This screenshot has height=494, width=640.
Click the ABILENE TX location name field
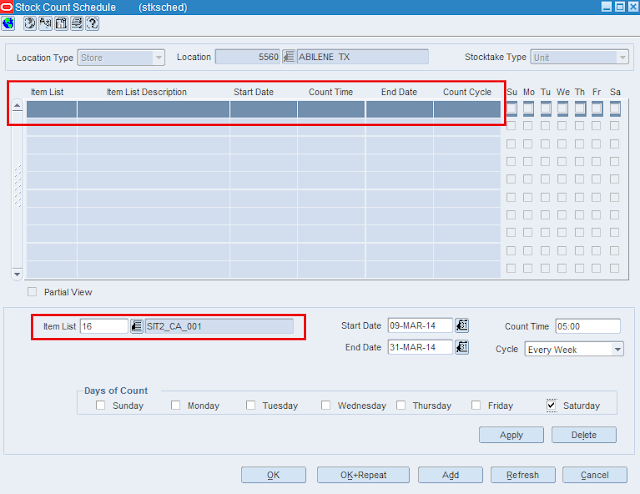[x=363, y=57]
